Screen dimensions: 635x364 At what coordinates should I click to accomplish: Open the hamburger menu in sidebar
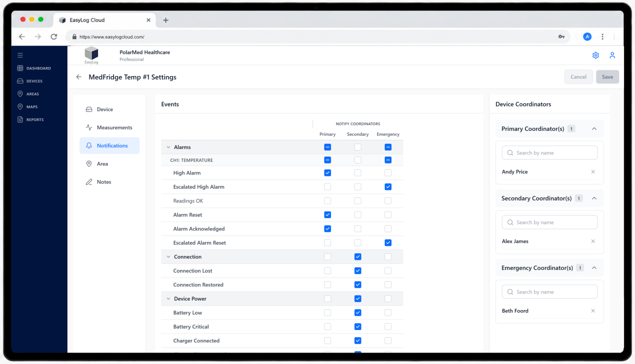pyautogui.click(x=20, y=55)
